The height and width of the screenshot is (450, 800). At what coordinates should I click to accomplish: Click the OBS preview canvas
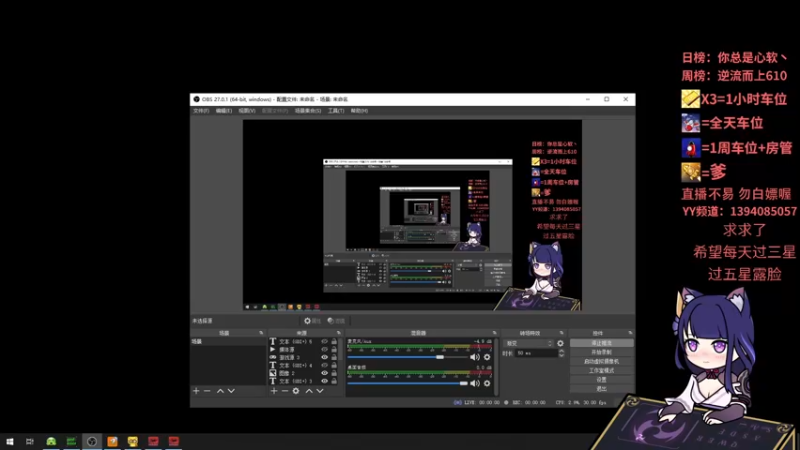coord(412,215)
